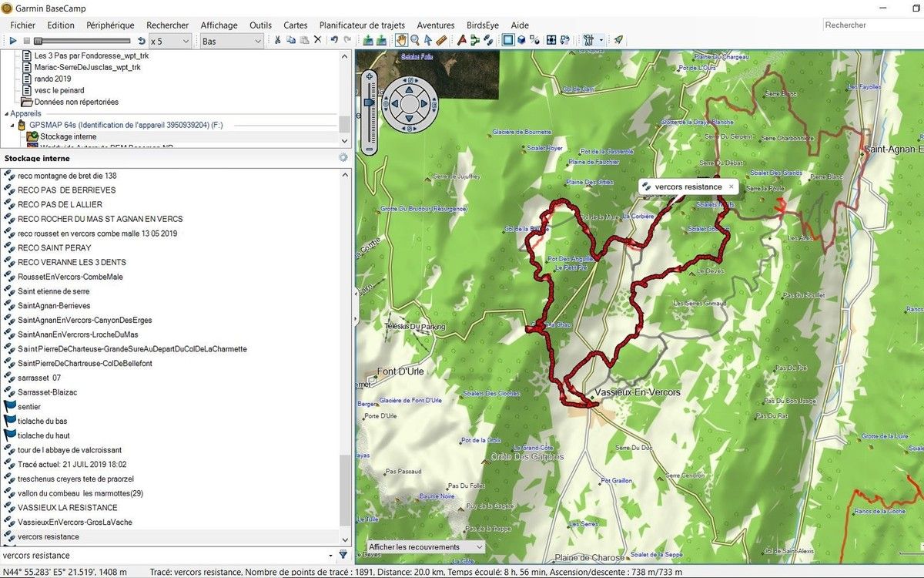Screen dimensions: 924x578
Task: Click the Undo arrow icon
Action: point(334,40)
